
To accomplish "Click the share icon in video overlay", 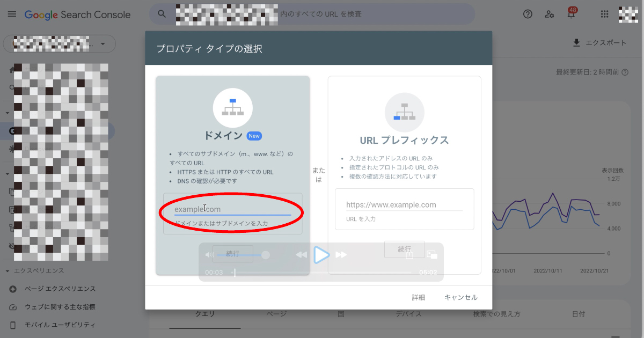I will click(409, 255).
